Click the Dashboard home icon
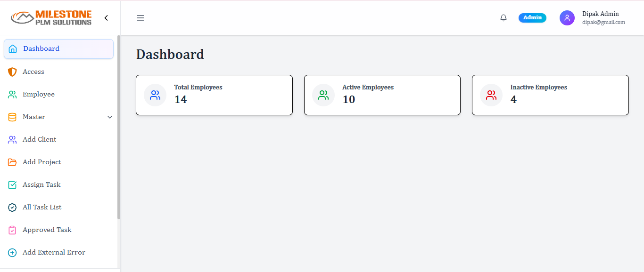 (13, 49)
